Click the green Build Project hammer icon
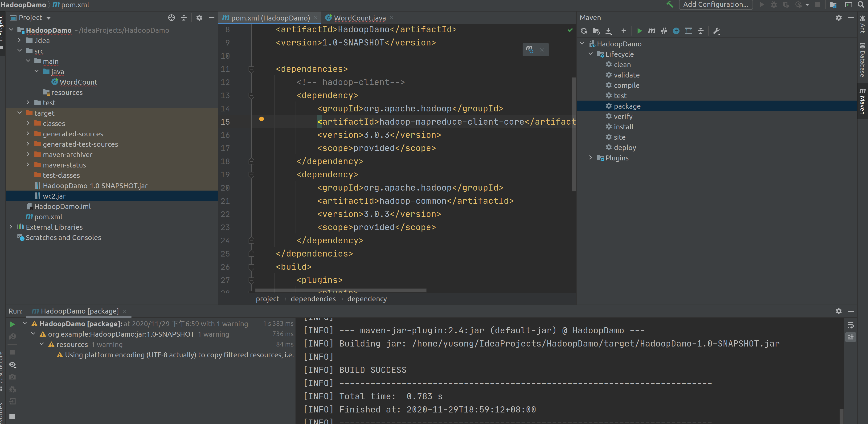 click(670, 4)
